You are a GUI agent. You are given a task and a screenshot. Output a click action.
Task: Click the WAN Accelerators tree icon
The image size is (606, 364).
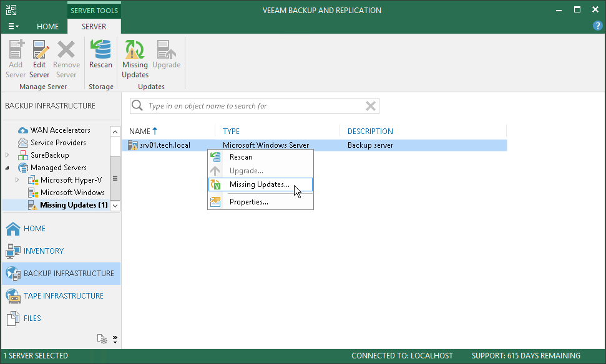[23, 130]
